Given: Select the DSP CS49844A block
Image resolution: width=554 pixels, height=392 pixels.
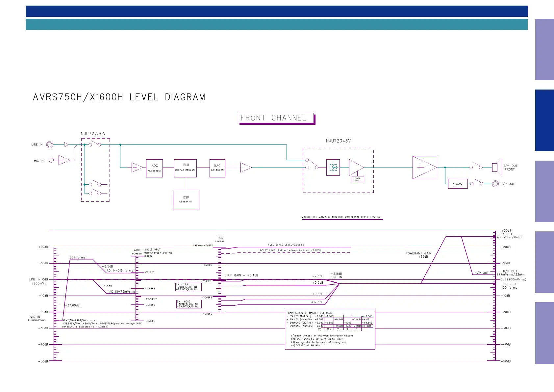Looking at the screenshot, I should coord(186,200).
